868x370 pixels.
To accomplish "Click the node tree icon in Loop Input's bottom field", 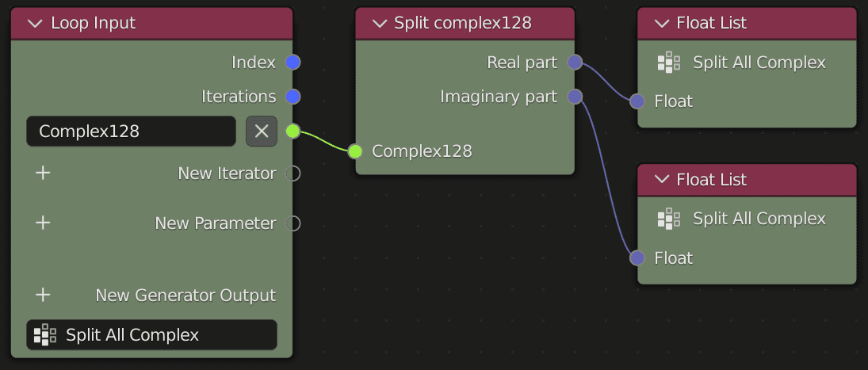I will (x=45, y=334).
